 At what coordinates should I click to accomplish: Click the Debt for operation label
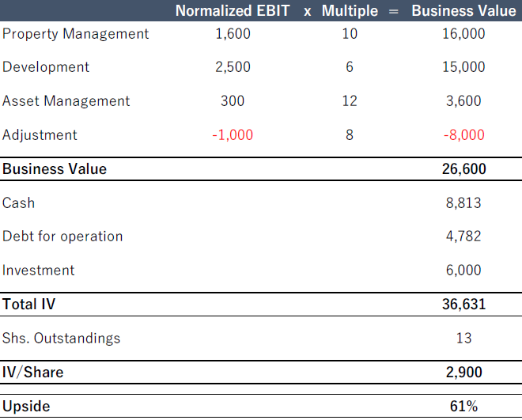click(x=62, y=236)
